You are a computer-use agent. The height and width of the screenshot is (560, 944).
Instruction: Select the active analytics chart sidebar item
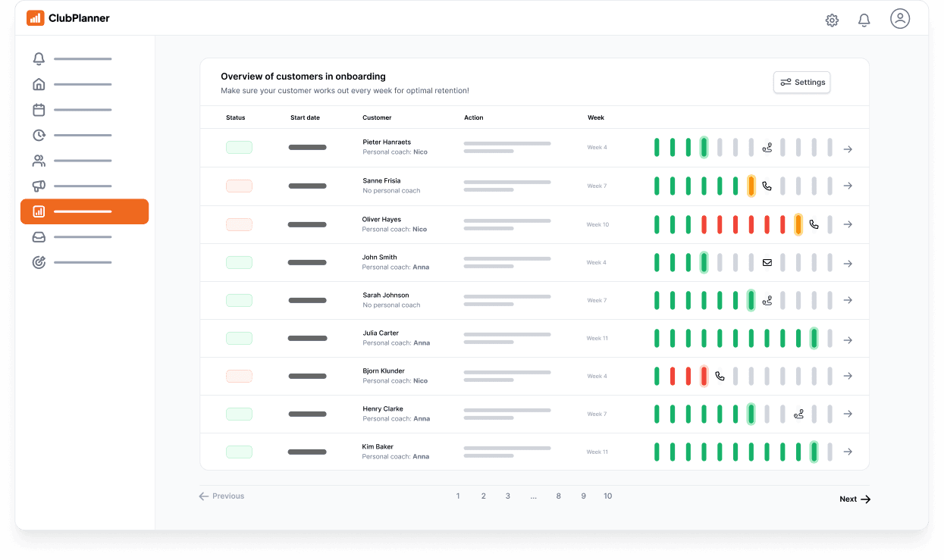(84, 211)
